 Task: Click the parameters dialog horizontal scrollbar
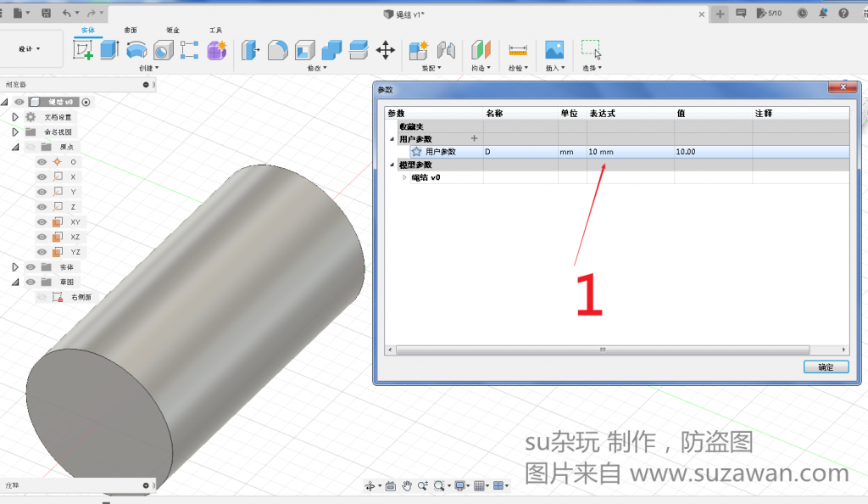pyautogui.click(x=603, y=350)
